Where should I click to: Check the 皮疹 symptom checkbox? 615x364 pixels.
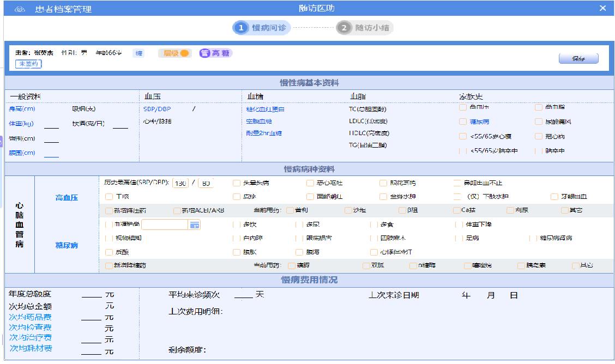pos(236,197)
